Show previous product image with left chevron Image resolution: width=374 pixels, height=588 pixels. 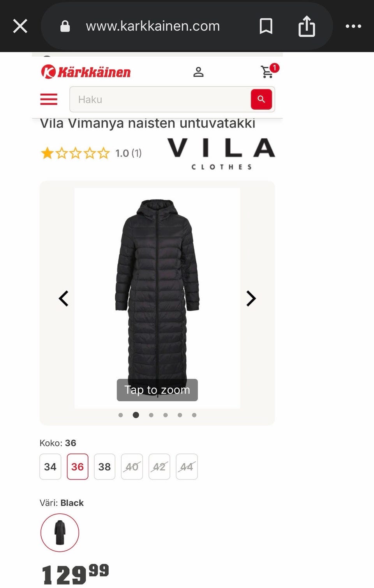[x=64, y=298]
